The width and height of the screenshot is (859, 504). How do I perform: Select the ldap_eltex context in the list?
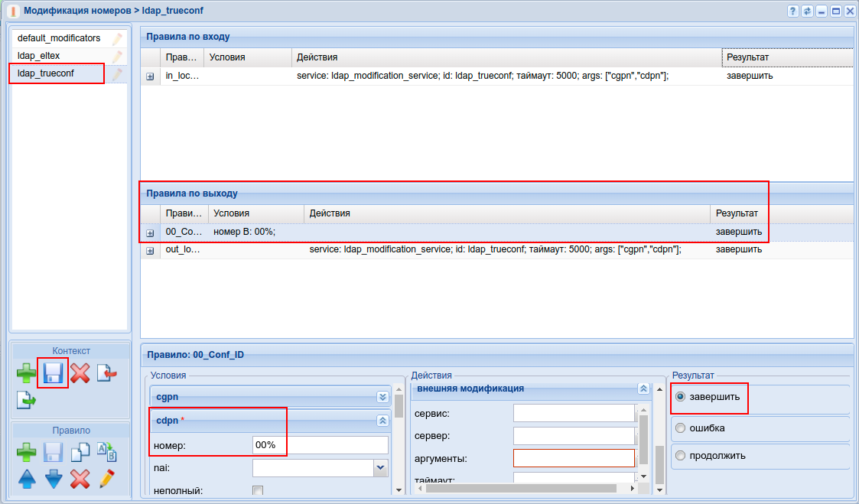coord(38,56)
